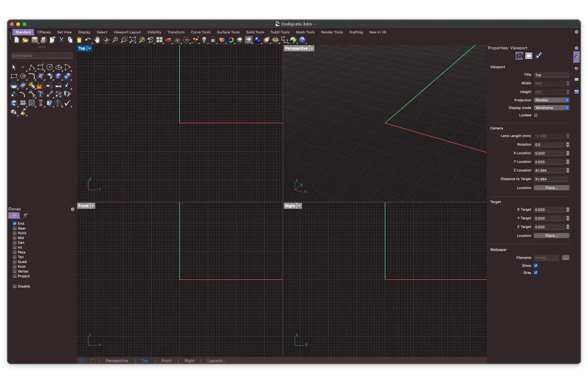Select the Polyline tool in the left toolbar
Screen dimensions: 588x386
[x=32, y=67]
